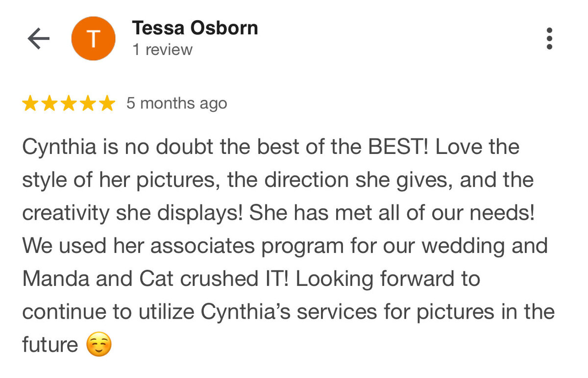Tap the orange T profile avatar

tap(93, 39)
